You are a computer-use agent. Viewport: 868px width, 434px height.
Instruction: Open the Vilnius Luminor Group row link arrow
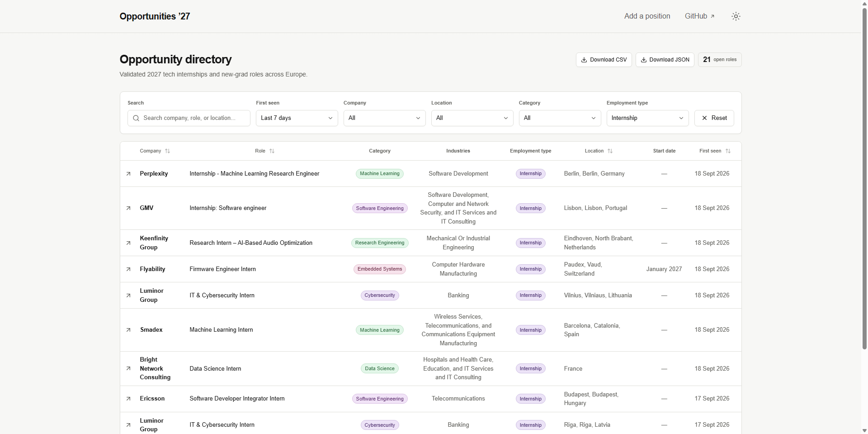[128, 296]
